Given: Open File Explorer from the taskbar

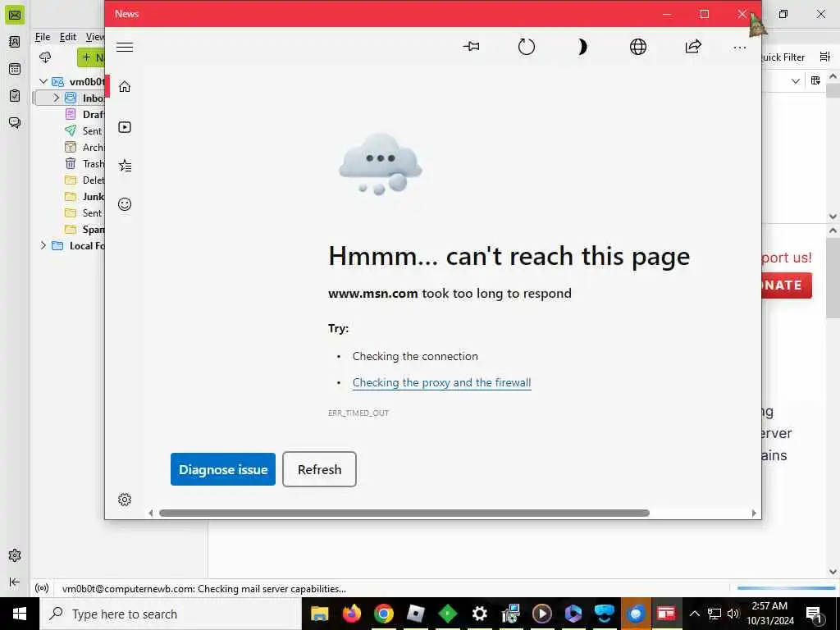Looking at the screenshot, I should tap(319, 614).
